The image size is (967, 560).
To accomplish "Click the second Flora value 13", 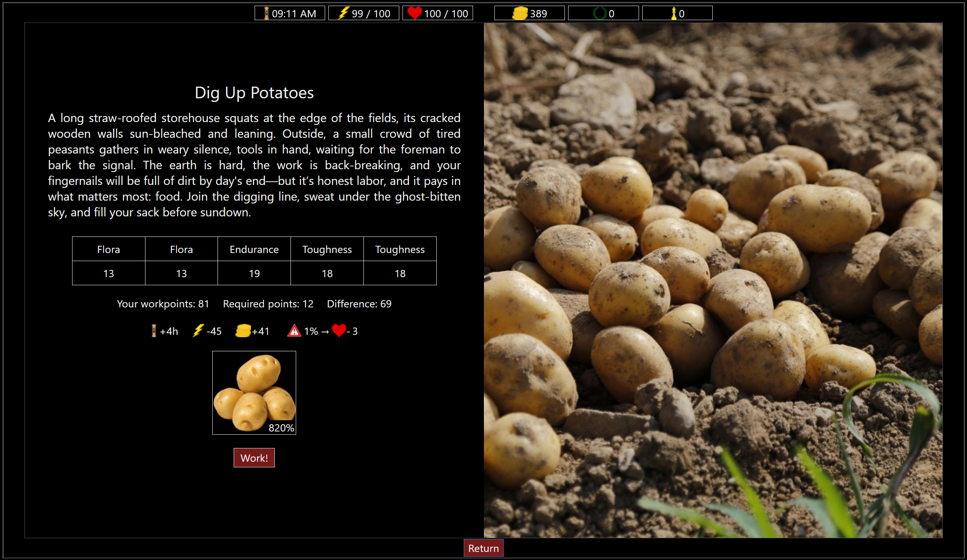I will (181, 273).
